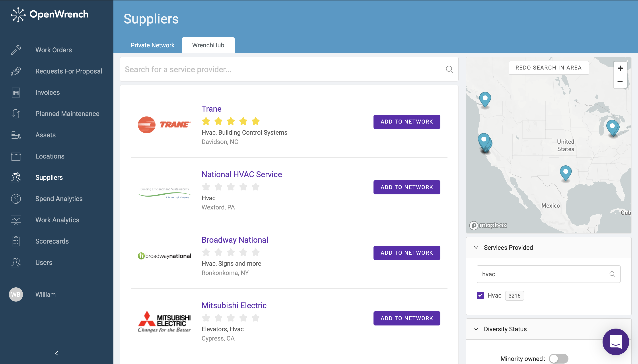Click the Planned Maintenance cycle icon
The width and height of the screenshot is (638, 364).
pos(16,114)
